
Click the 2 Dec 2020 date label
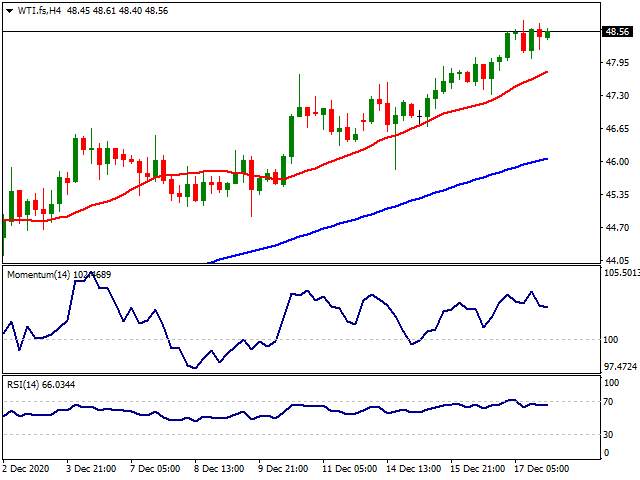pos(26,469)
